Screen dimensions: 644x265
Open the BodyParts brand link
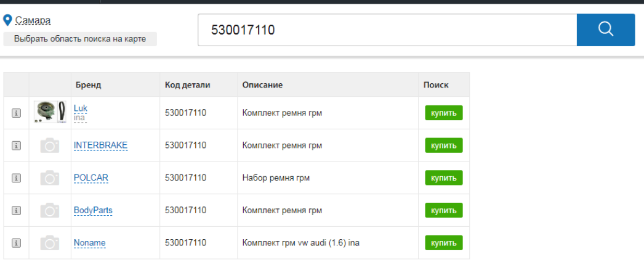click(93, 210)
